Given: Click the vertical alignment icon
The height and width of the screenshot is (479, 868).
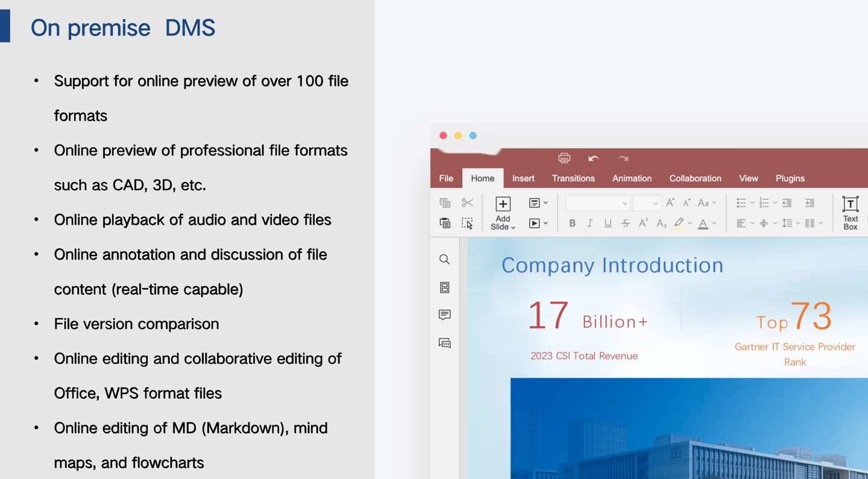Looking at the screenshot, I should click(x=764, y=224).
